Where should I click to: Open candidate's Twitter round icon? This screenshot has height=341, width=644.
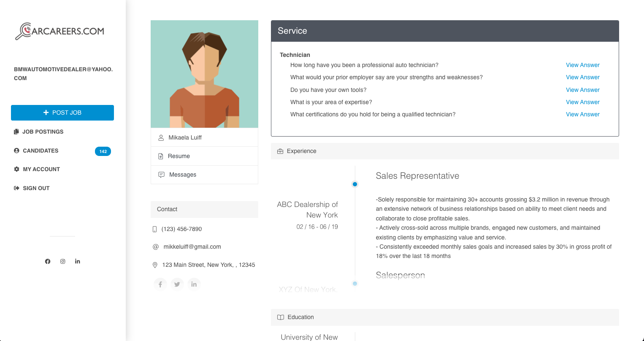pos(177,285)
